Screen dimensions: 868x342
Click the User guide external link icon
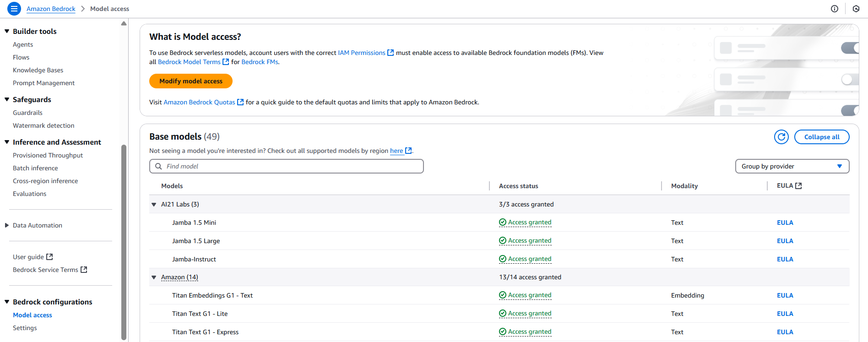tap(49, 257)
